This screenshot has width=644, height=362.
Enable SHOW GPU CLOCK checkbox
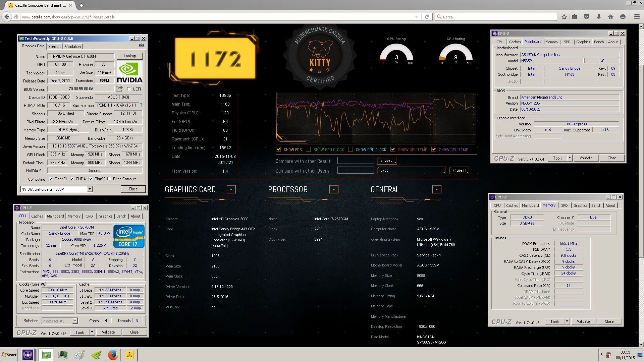coord(308,149)
